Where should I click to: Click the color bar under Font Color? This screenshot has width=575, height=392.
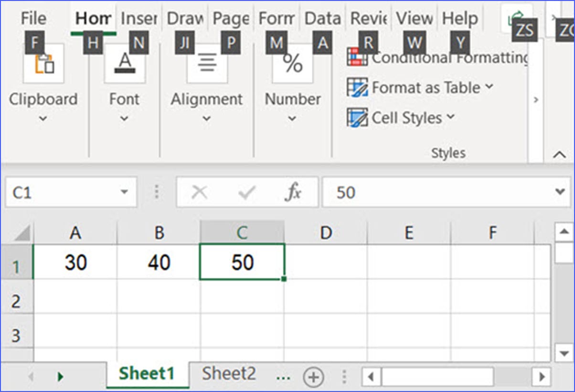point(125,71)
